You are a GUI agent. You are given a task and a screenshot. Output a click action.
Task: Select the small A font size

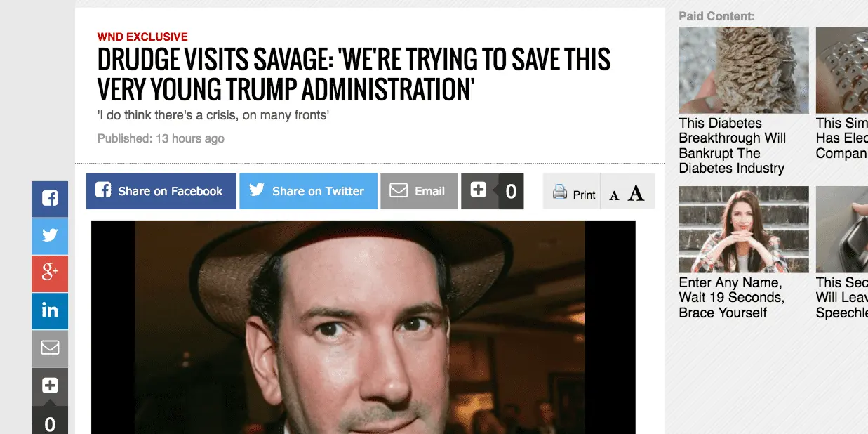click(614, 196)
